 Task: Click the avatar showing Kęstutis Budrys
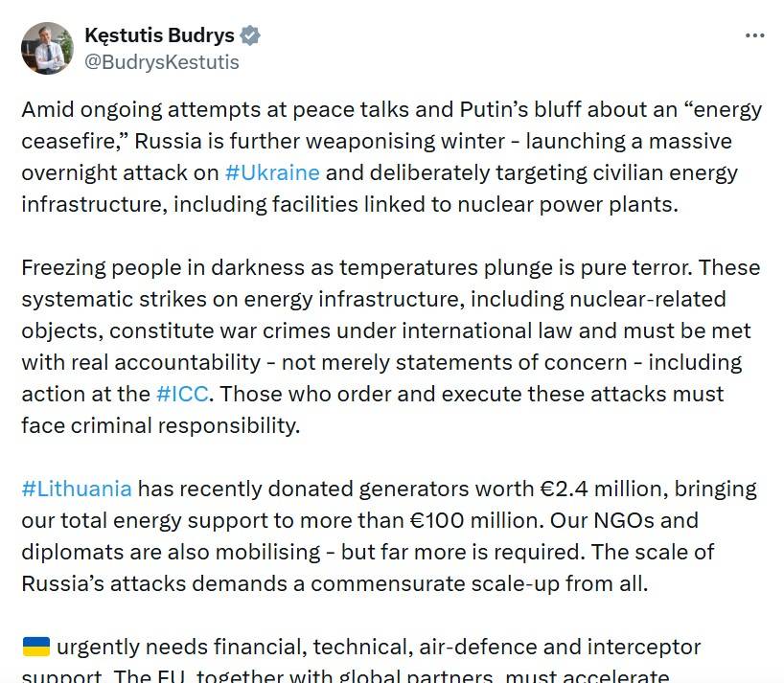coord(47,47)
